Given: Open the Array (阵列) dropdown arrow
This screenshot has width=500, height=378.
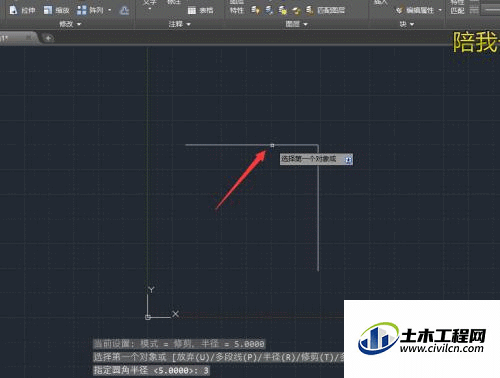Looking at the screenshot, I should 109,10.
